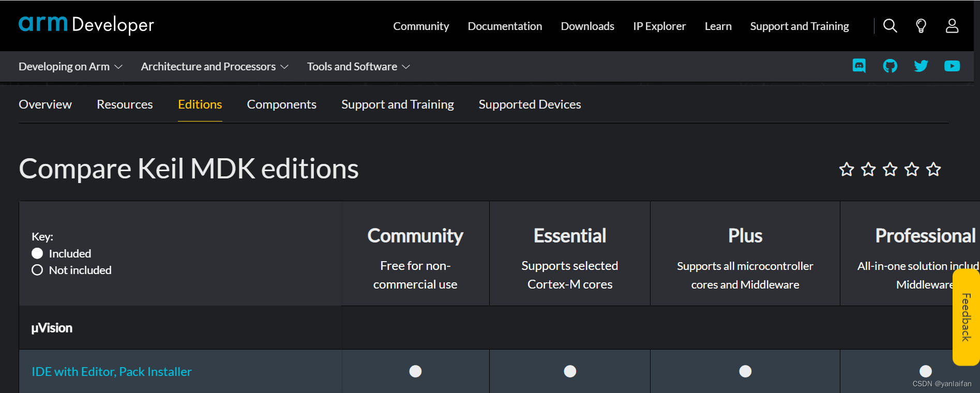Switch to the Components tab
This screenshot has width=980, height=393.
click(x=281, y=104)
